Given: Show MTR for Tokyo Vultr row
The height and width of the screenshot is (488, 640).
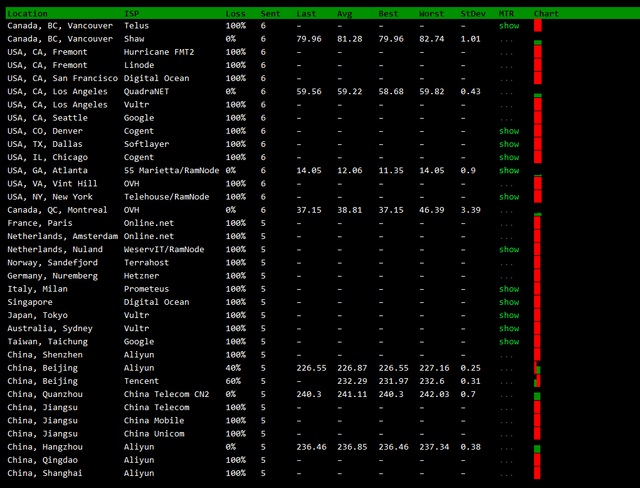Looking at the screenshot, I should (x=509, y=315).
